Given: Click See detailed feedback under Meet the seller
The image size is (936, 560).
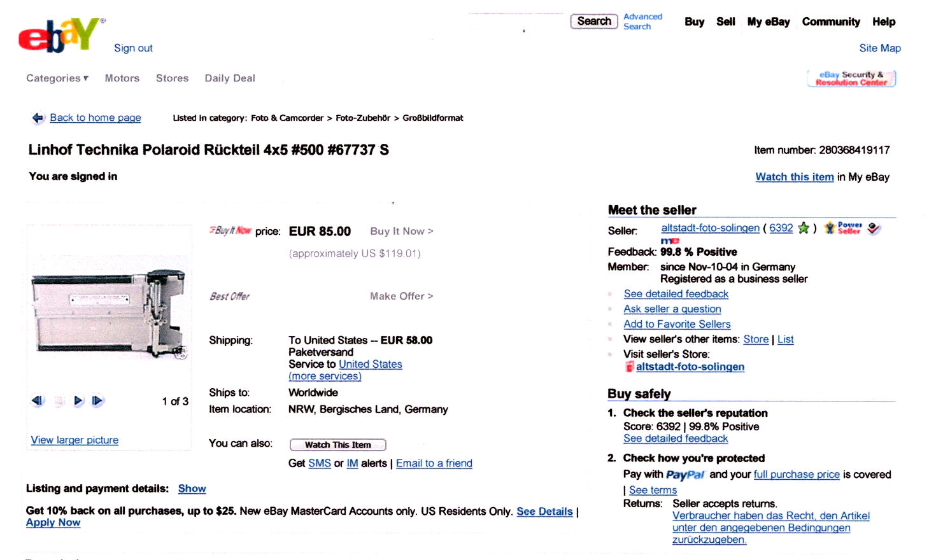Looking at the screenshot, I should click(x=676, y=294).
